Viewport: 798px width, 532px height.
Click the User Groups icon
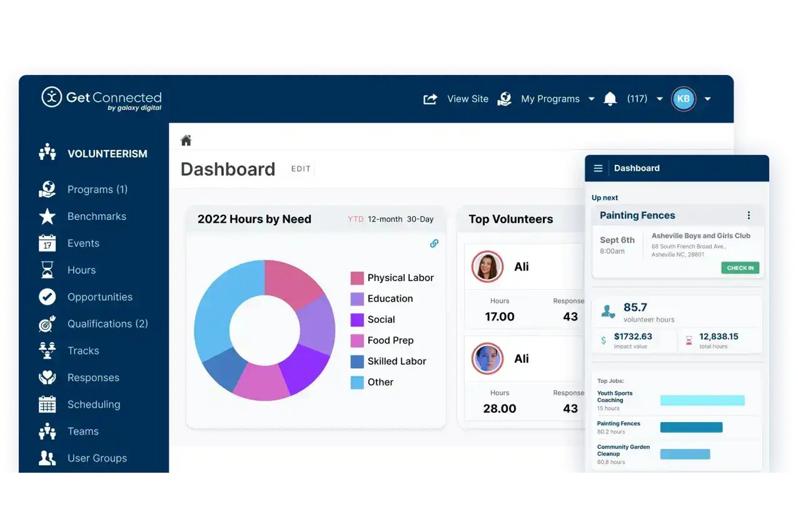(47, 458)
